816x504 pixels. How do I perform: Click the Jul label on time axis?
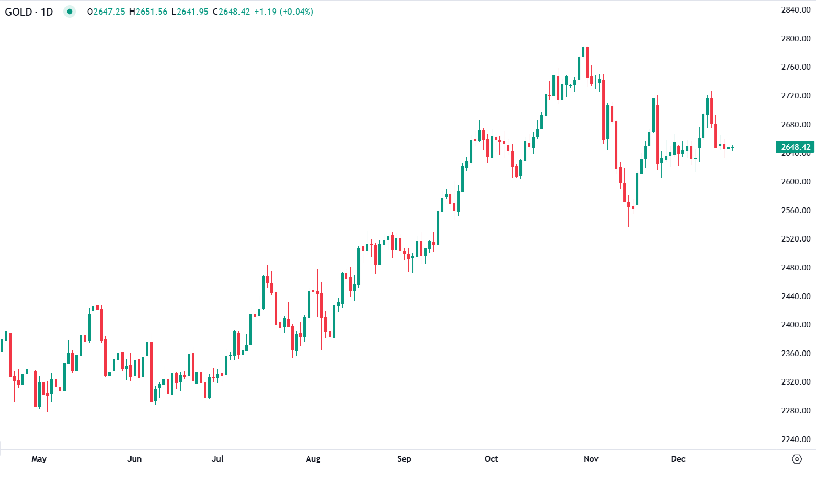(217, 459)
